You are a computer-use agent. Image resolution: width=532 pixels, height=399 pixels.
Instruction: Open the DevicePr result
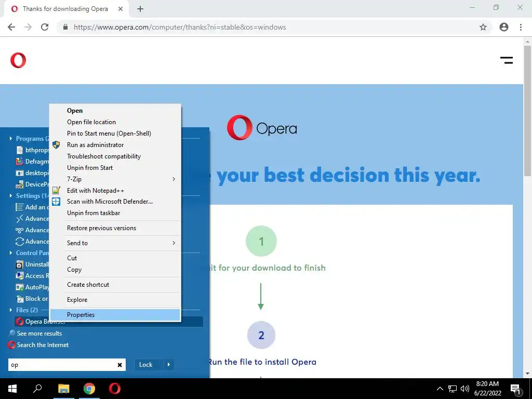pyautogui.click(x=32, y=184)
